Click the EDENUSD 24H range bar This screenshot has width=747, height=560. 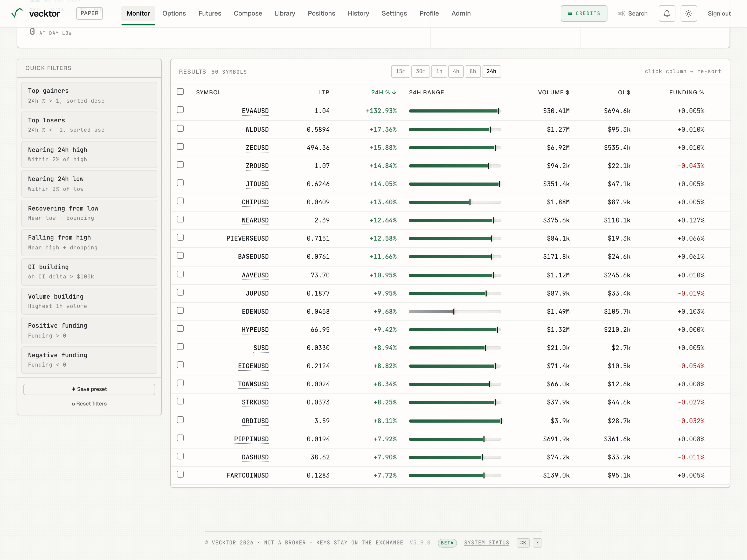[x=454, y=311]
